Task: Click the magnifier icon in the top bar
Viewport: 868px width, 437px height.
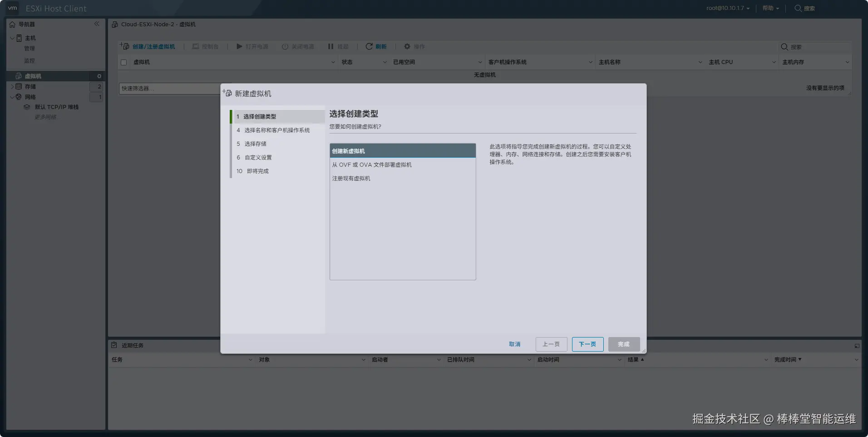Action: click(798, 8)
